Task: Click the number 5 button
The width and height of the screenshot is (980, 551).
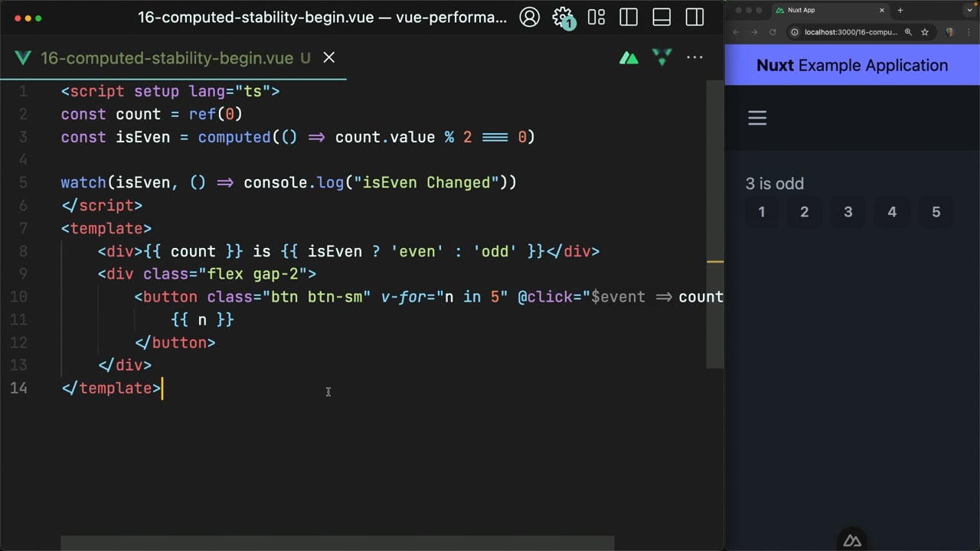Action: pyautogui.click(x=936, y=212)
